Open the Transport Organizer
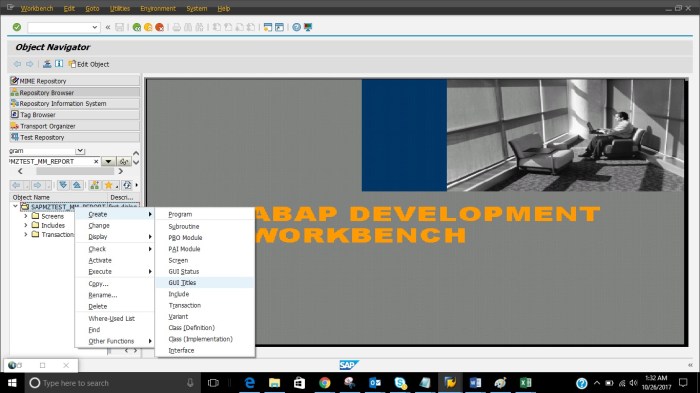 (74, 126)
